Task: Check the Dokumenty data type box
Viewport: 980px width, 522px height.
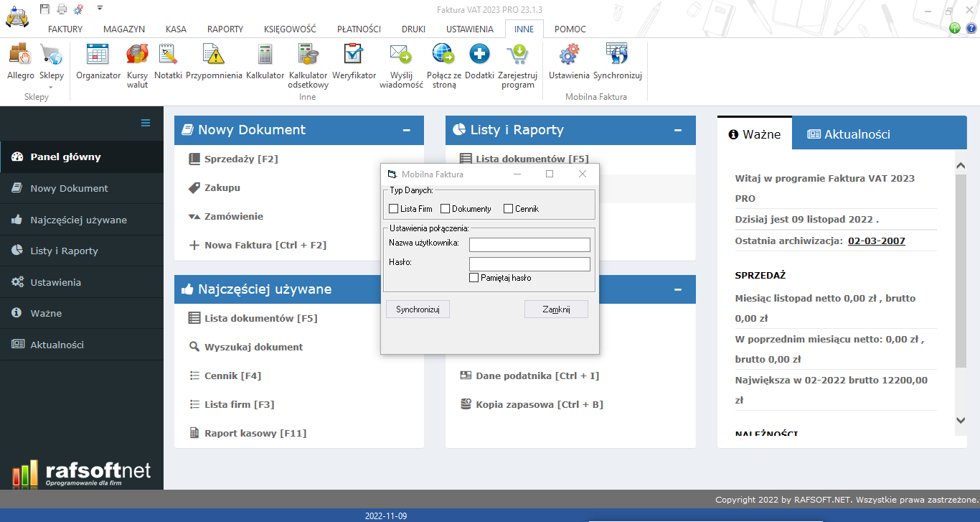Action: point(445,209)
